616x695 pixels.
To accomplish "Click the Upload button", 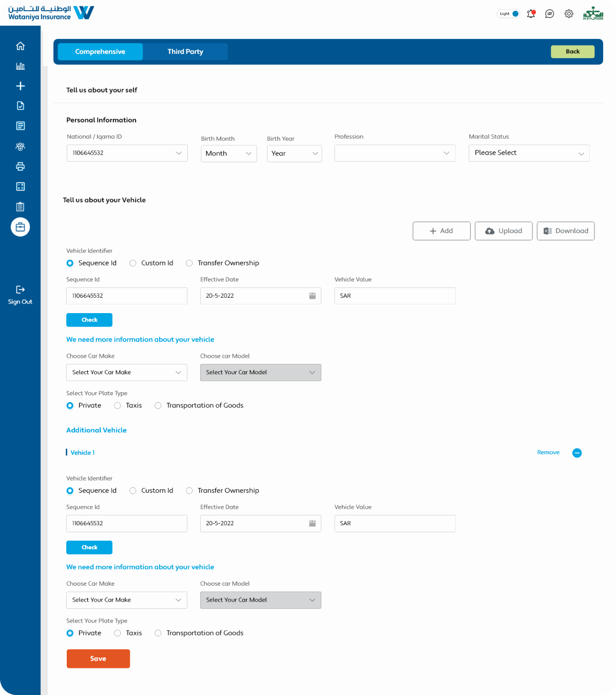I will [x=504, y=231].
